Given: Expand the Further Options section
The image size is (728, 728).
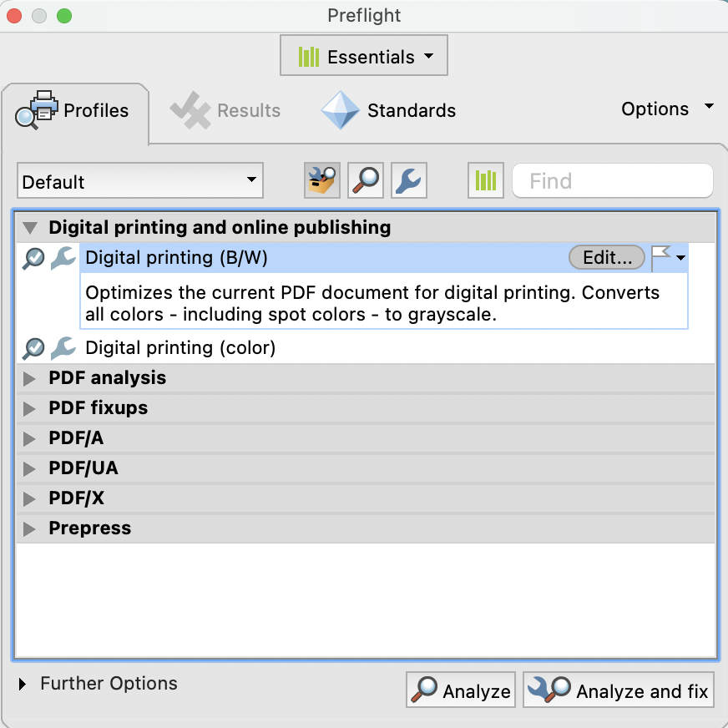Looking at the screenshot, I should [23, 684].
